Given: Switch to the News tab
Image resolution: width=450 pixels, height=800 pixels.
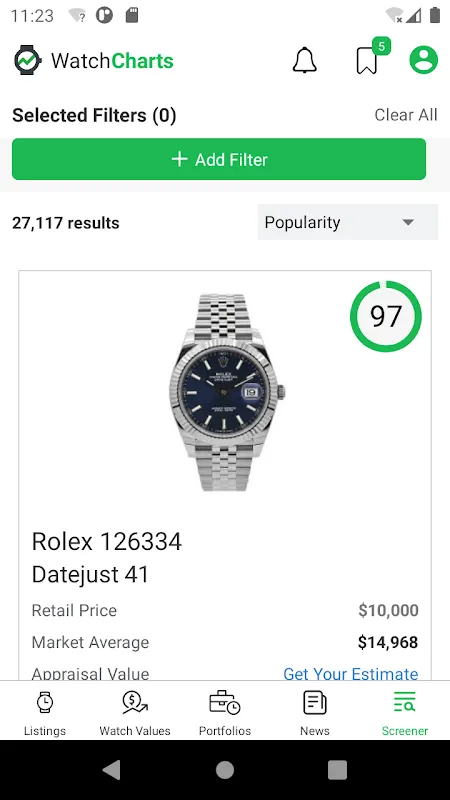Looking at the screenshot, I should click(315, 713).
